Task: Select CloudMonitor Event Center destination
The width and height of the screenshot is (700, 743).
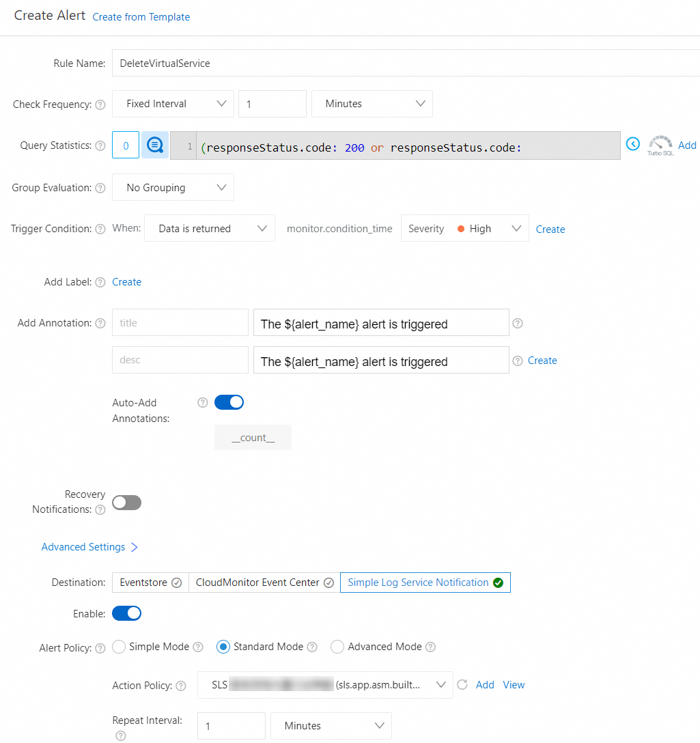Action: click(264, 583)
